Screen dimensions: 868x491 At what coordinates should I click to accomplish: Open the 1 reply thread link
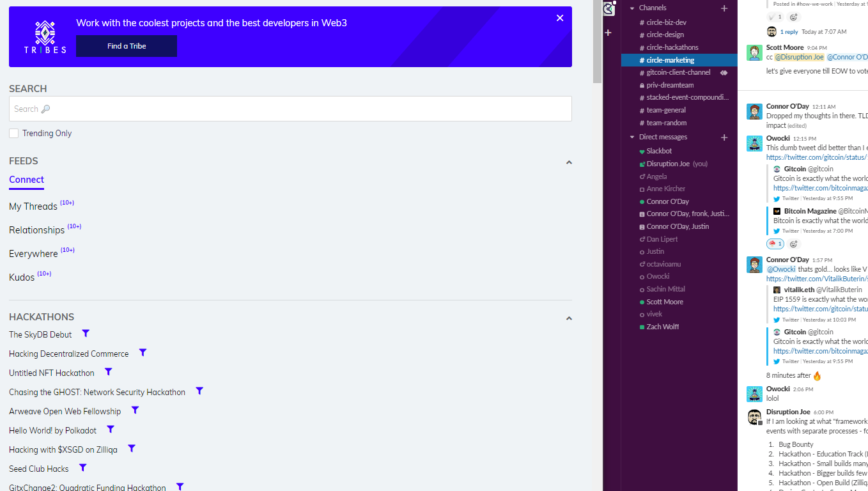point(789,32)
